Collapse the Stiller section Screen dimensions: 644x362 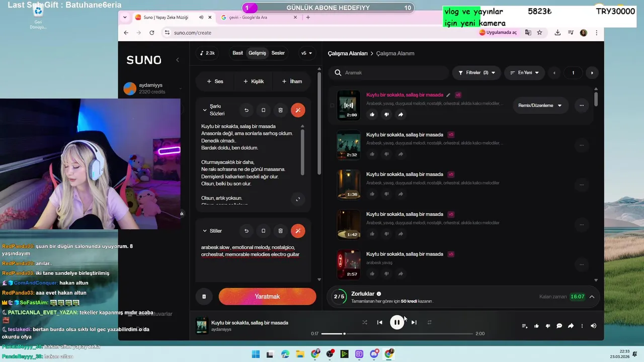click(x=205, y=231)
